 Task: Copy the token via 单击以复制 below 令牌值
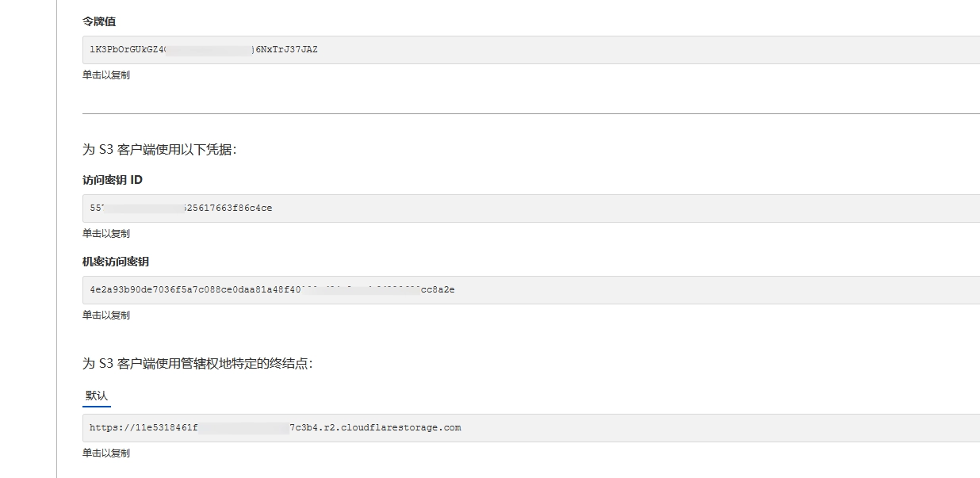click(106, 75)
